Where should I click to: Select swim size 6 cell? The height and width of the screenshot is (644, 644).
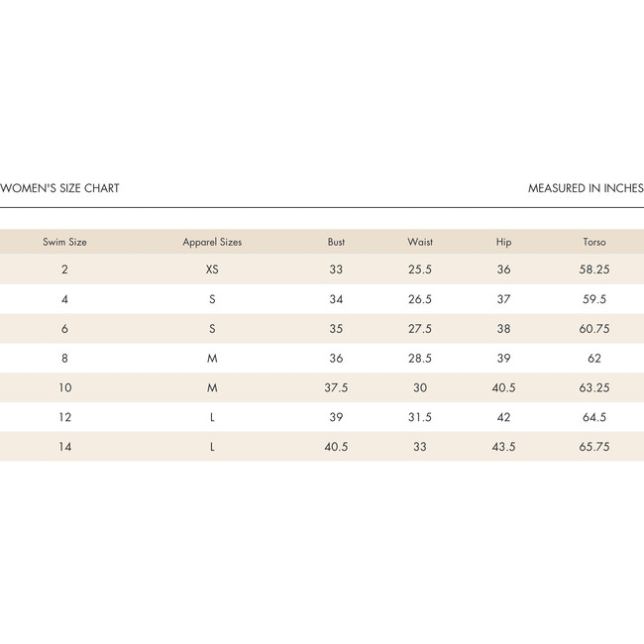[x=64, y=329]
